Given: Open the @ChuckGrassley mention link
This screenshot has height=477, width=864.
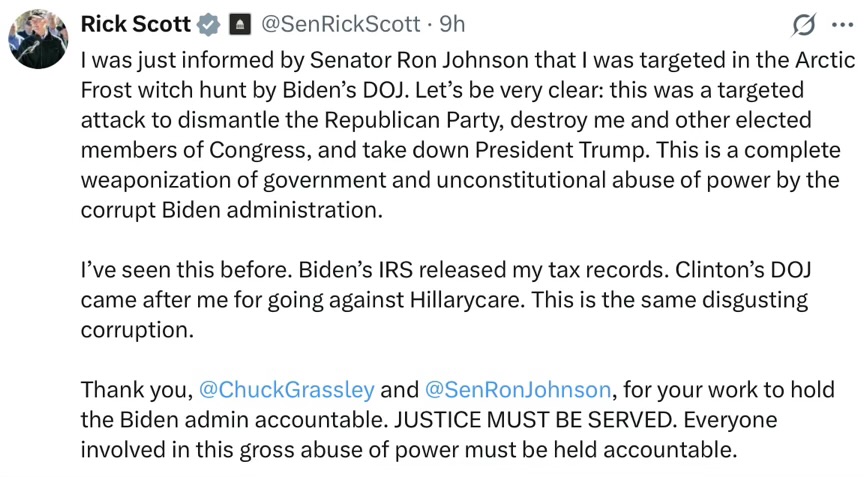Looking at the screenshot, I should pyautogui.click(x=287, y=388).
